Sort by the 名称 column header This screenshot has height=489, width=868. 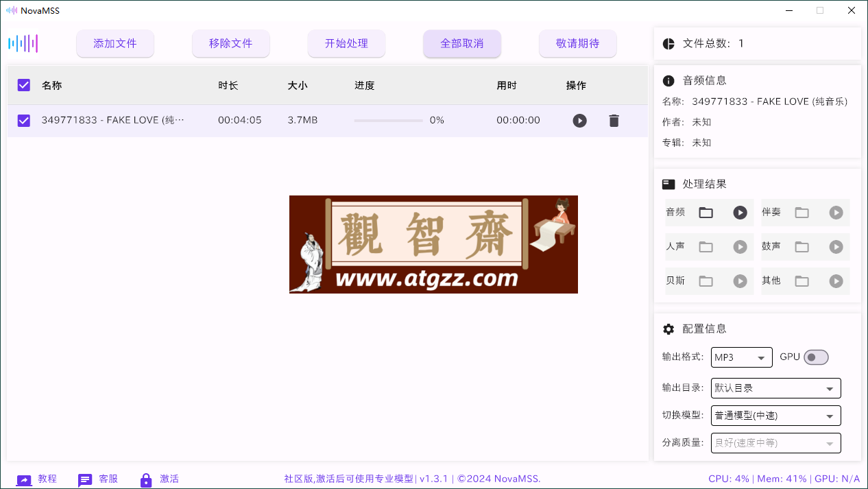click(52, 86)
